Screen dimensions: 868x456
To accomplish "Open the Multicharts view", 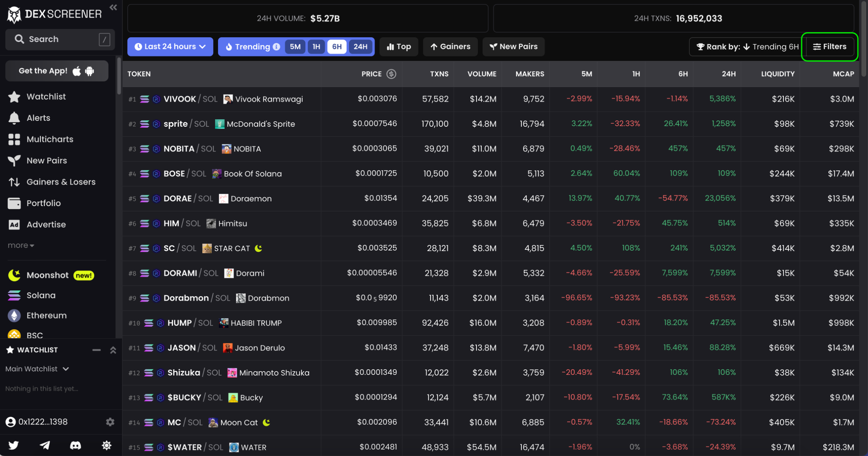I will [50, 139].
